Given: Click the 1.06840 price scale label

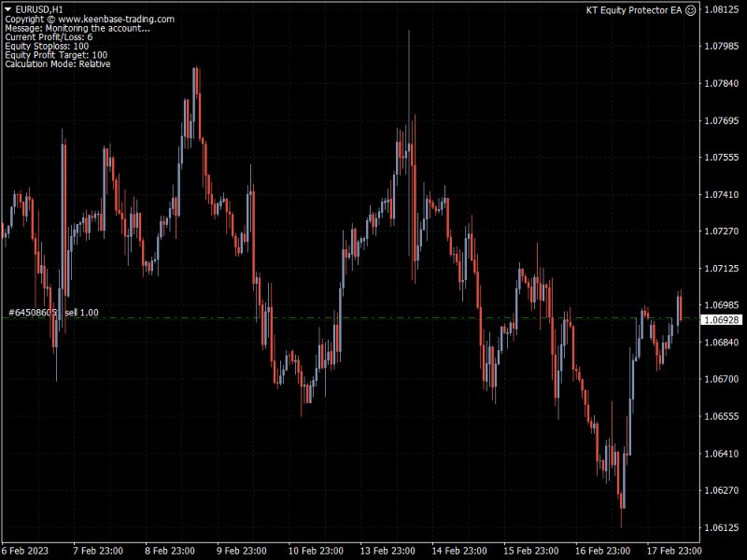Looking at the screenshot, I should pyautogui.click(x=721, y=342).
